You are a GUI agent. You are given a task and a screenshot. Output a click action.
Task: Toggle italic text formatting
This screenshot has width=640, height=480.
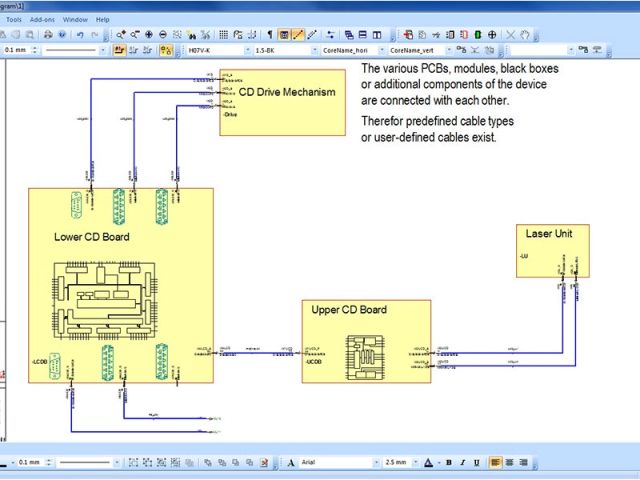(x=463, y=463)
